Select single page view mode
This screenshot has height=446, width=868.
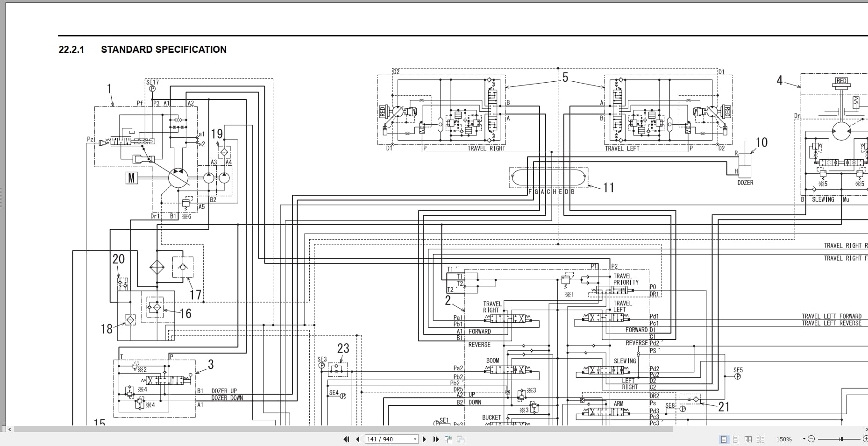724,439
